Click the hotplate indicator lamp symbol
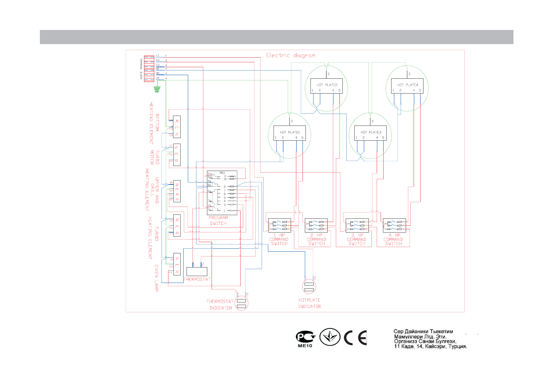Screen dimensions: 555x392 (x=309, y=287)
